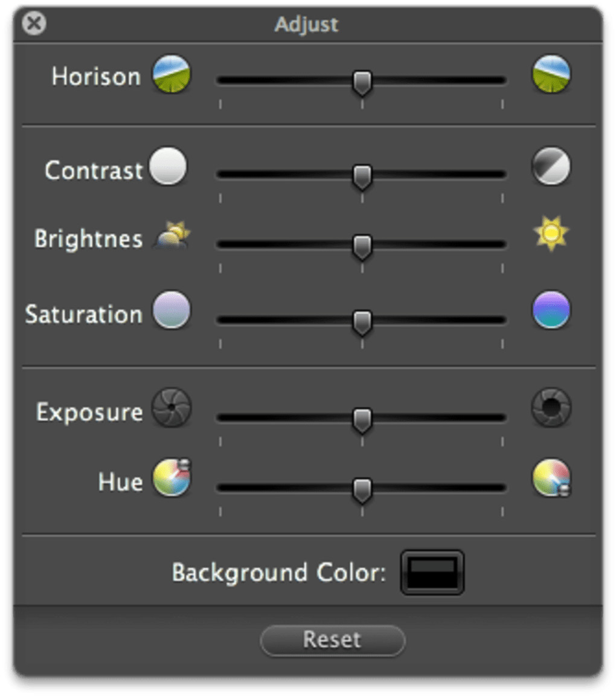Click the Saturation slider thumb
The width and height of the screenshot is (616, 697).
[x=362, y=323]
